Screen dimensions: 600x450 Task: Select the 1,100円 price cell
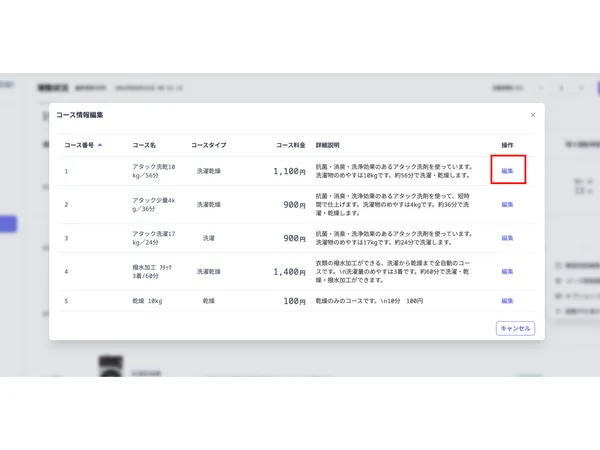point(288,171)
